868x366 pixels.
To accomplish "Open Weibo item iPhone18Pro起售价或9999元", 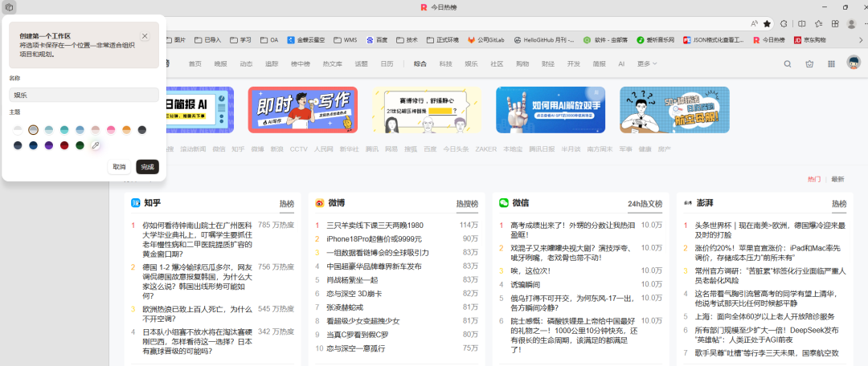I will 374,239.
